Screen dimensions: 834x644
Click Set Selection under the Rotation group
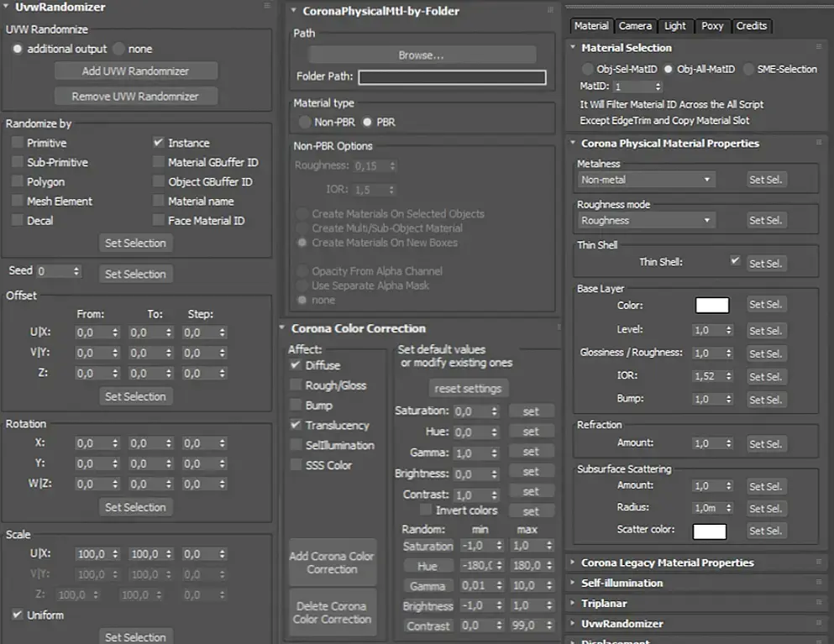pyautogui.click(x=135, y=507)
